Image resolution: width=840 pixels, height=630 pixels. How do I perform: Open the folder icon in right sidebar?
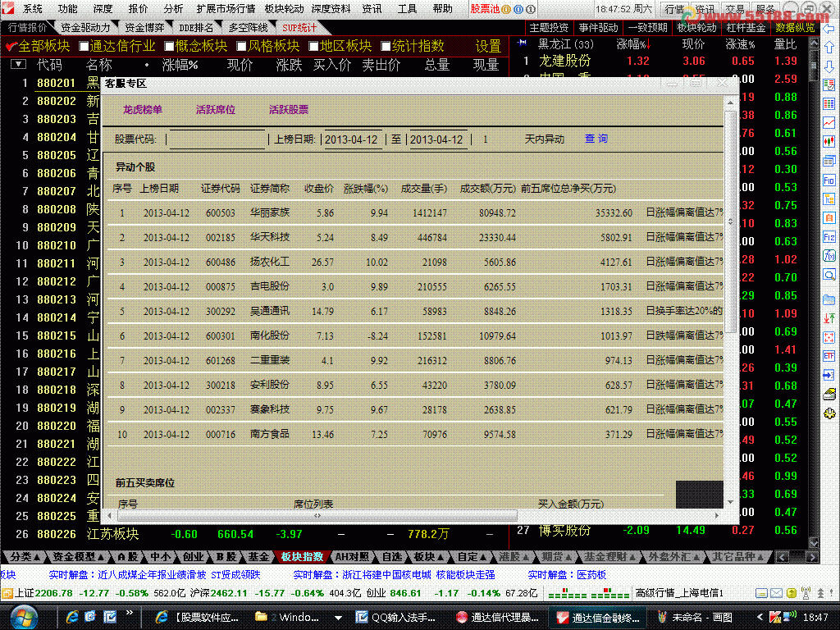[829, 299]
